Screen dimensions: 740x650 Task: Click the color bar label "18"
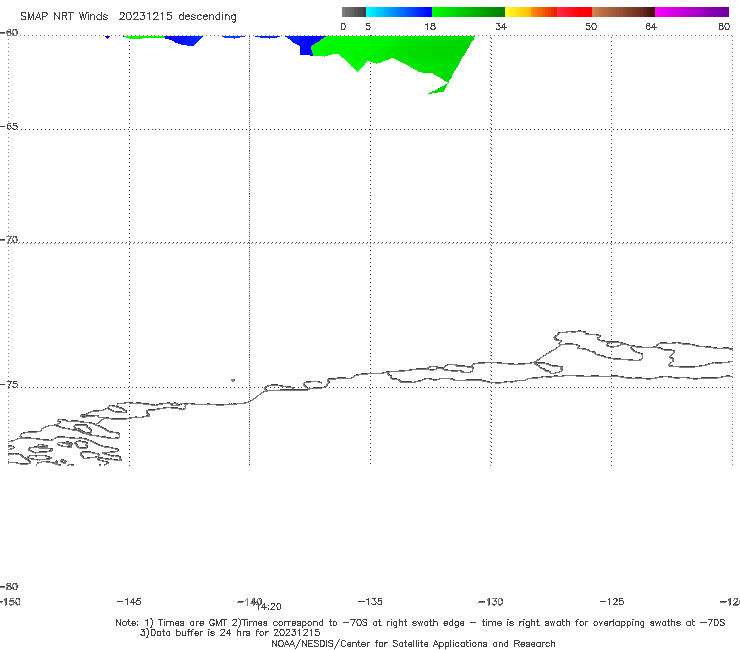(430, 26)
